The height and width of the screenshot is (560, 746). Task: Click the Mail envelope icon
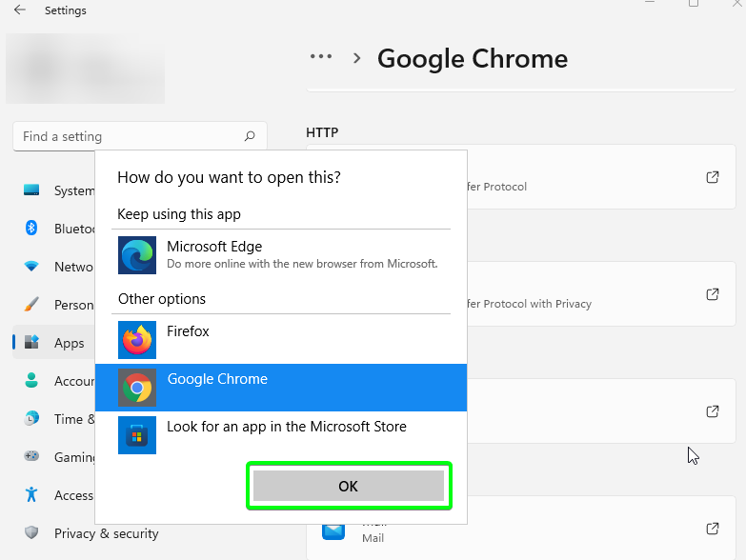coord(333,531)
